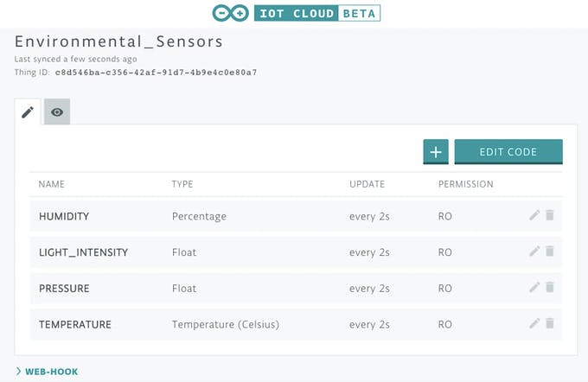
Task: Open the EDIT CODE button
Action: [508, 152]
